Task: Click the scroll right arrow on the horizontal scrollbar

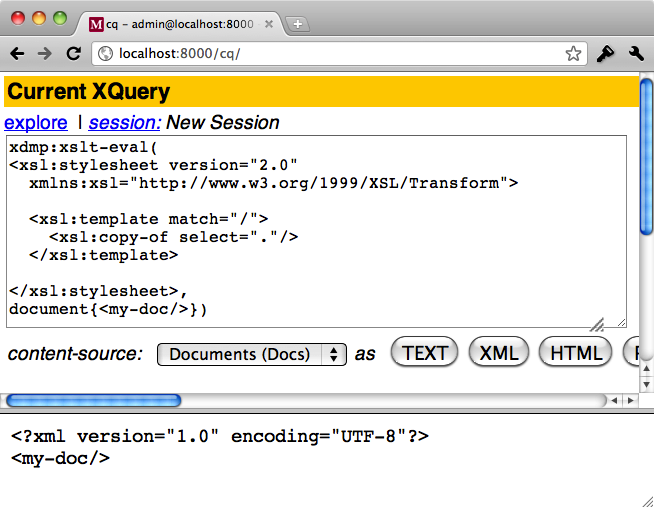Action: point(630,401)
